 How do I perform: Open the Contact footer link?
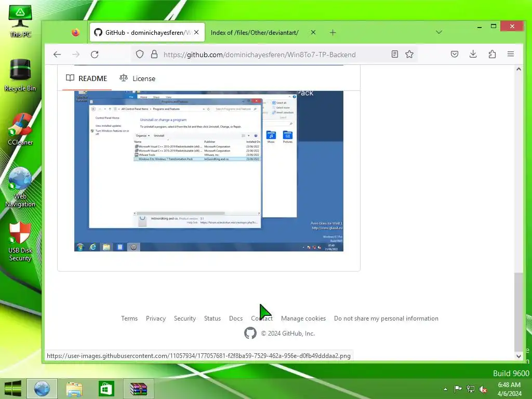(262, 318)
